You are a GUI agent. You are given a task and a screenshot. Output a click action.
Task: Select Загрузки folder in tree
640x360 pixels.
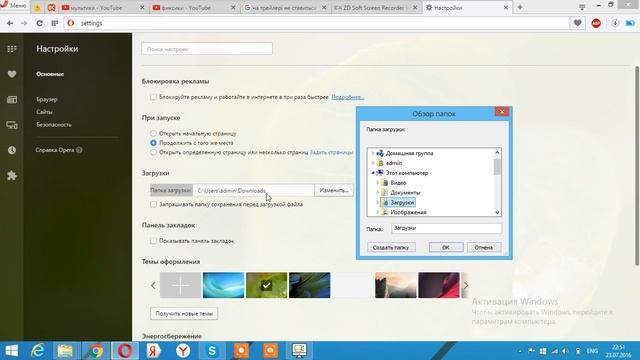point(398,202)
